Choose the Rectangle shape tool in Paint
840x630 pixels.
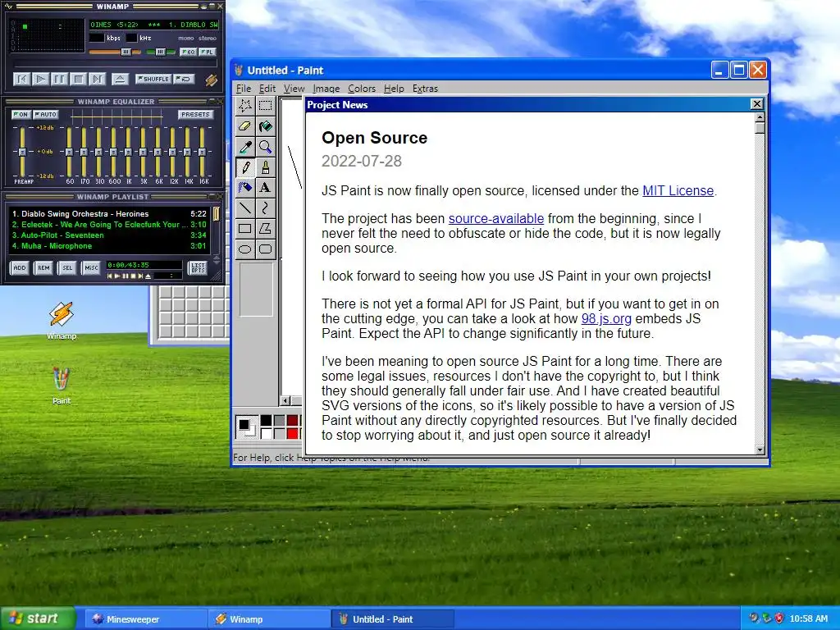245,229
